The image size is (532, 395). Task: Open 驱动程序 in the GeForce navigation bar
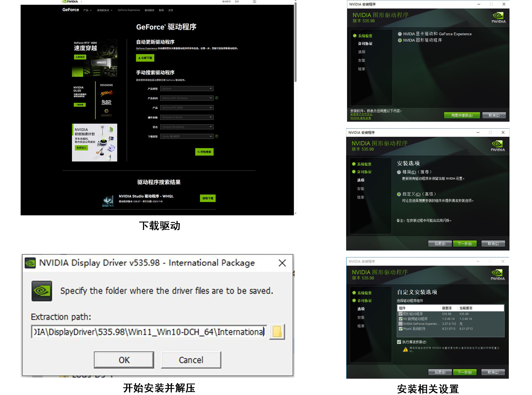click(x=150, y=10)
